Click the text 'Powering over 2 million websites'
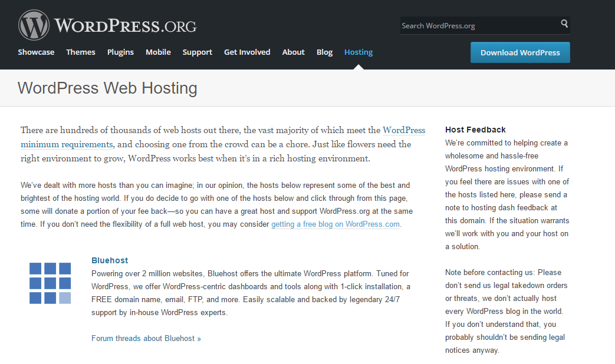 coord(147,273)
